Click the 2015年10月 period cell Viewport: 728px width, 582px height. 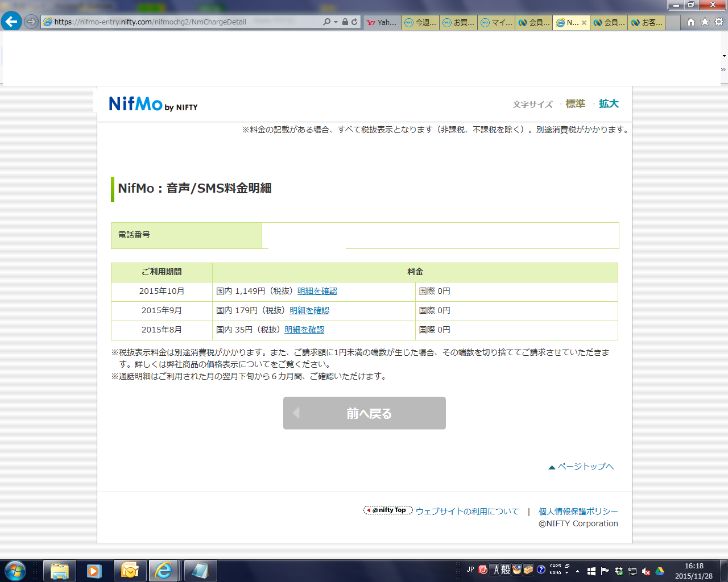(x=162, y=291)
